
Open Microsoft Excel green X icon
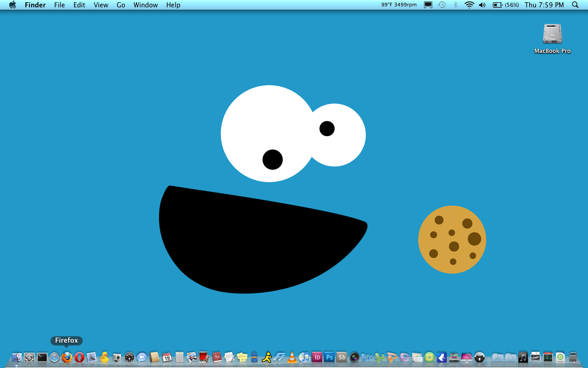(379, 357)
